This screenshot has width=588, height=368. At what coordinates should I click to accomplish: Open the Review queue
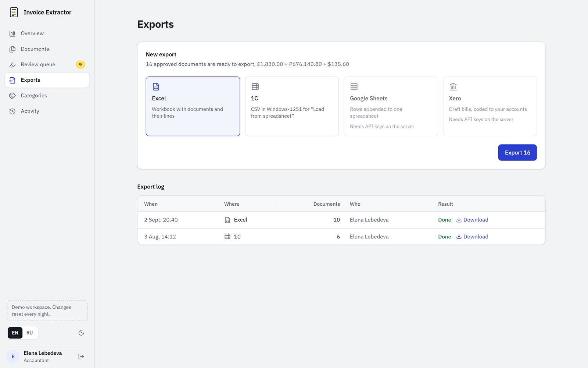(47, 64)
